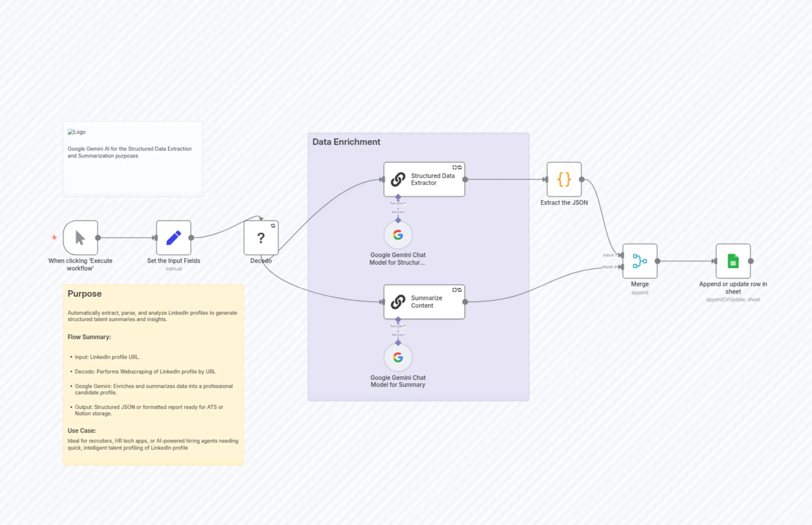Viewport: 812px width, 525px height.
Task: Click the lightning bolt on the trigger node
Action: coord(54,238)
